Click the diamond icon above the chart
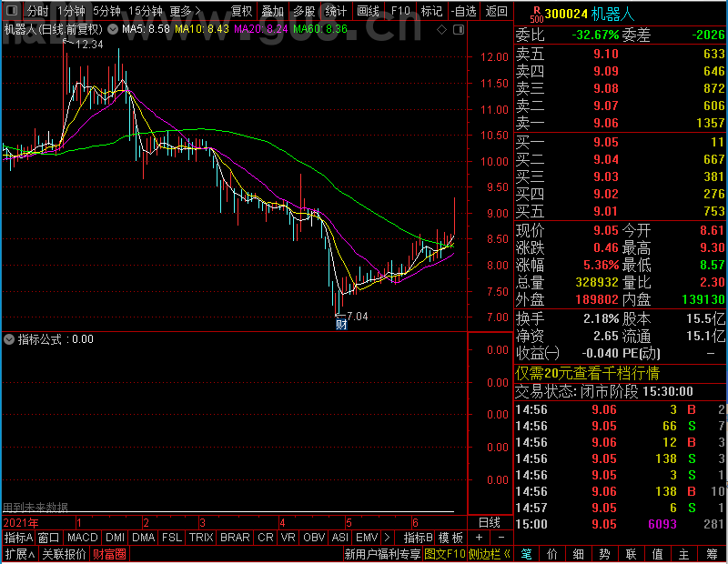Image resolution: width=728 pixels, height=564 pixels. (x=441, y=30)
